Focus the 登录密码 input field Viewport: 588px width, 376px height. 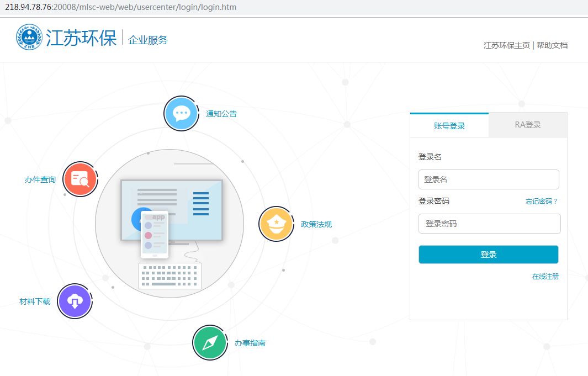[x=489, y=224]
